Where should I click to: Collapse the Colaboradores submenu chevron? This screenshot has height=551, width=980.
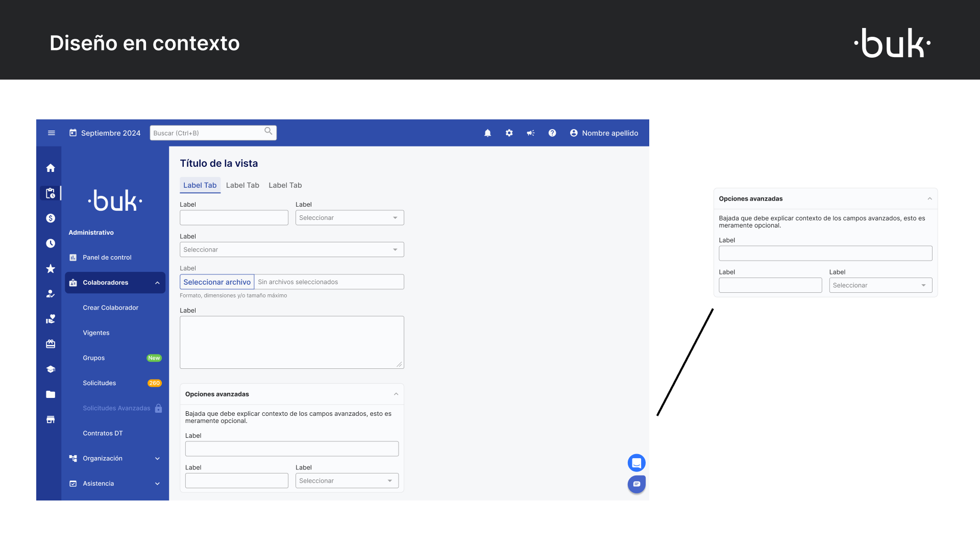tap(158, 283)
